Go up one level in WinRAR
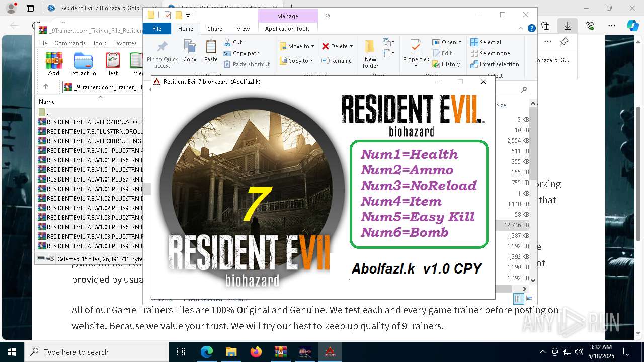Viewport: 644px width, 362px height. pos(46,87)
